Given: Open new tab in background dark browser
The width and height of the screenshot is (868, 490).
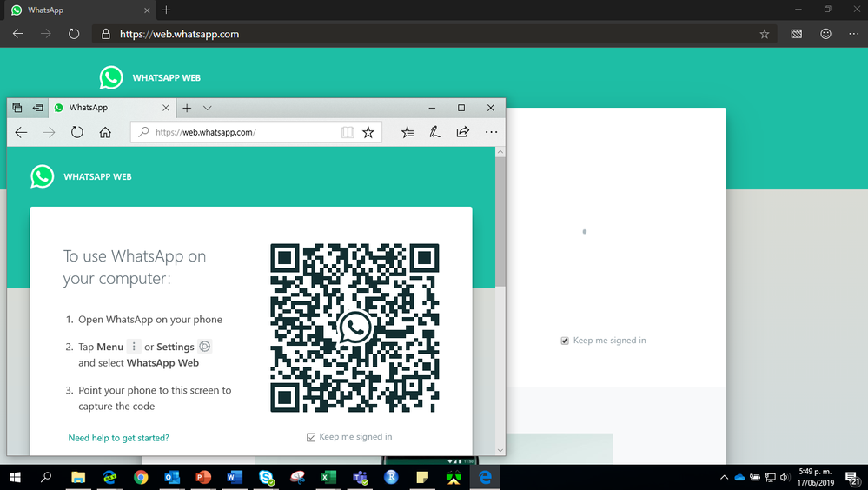Looking at the screenshot, I should 166,10.
